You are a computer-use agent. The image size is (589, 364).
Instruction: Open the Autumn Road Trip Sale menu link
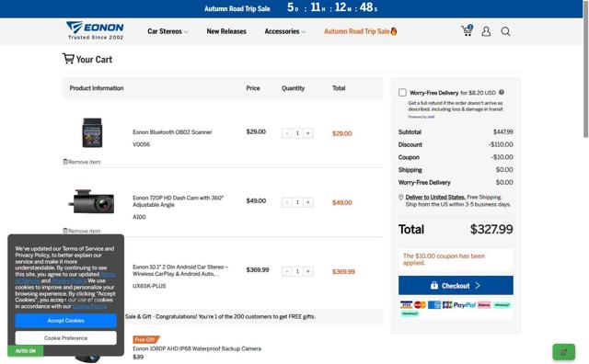(360, 31)
